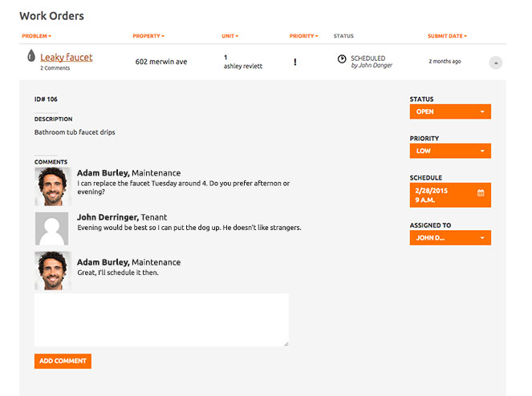The width and height of the screenshot is (532, 396).
Task: Open the Priority dropdown showing Low
Action: (x=449, y=151)
